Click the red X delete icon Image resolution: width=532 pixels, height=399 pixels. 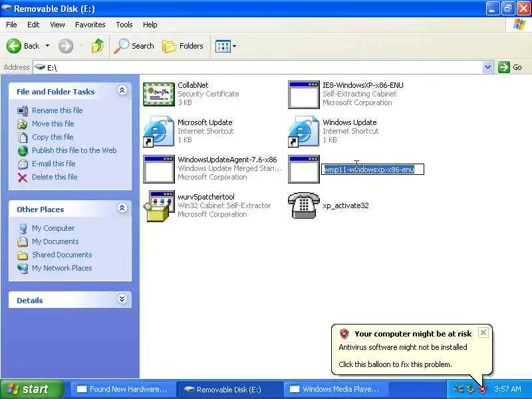pyautogui.click(x=23, y=177)
